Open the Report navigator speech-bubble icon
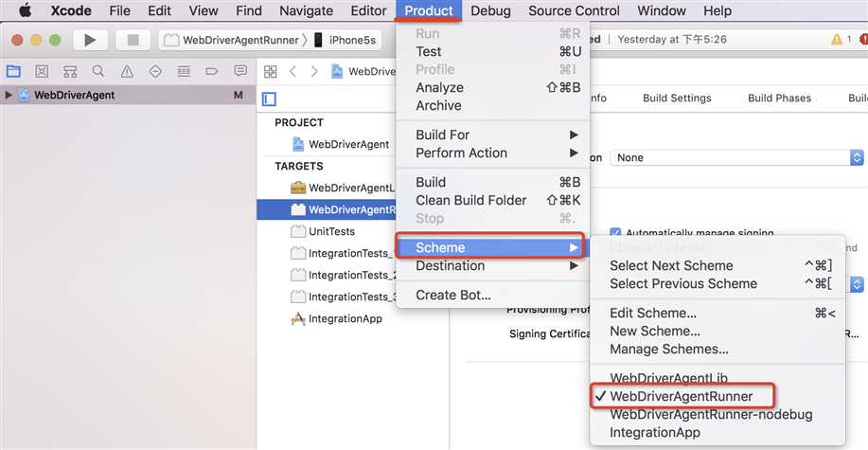The image size is (868, 450). (x=240, y=71)
